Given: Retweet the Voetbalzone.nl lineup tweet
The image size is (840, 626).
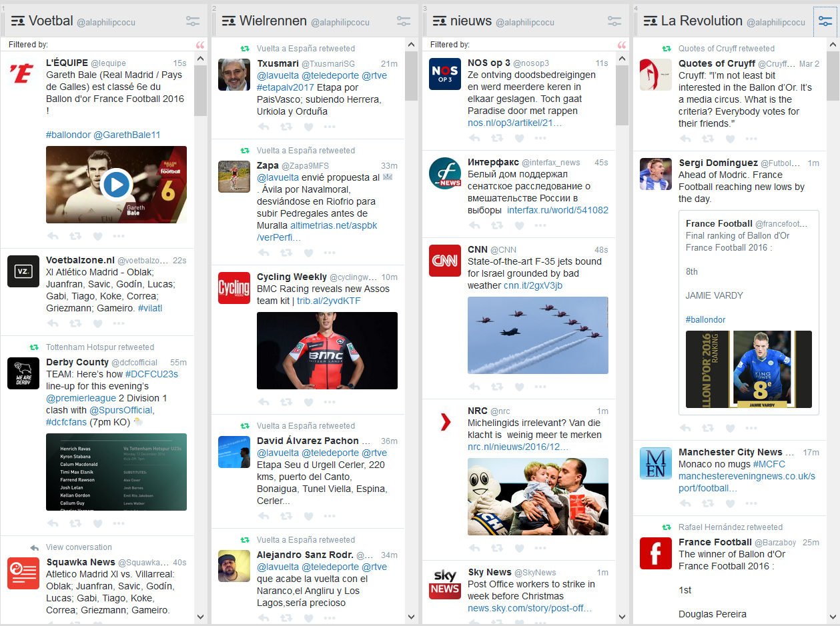Looking at the screenshot, I should click(75, 323).
